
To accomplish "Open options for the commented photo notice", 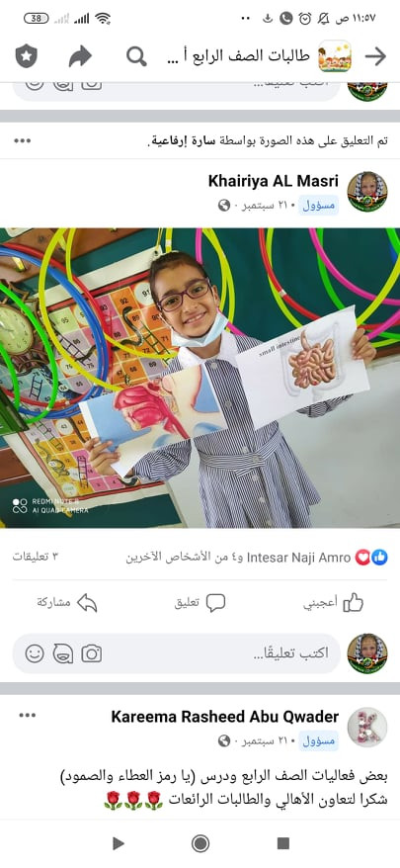I will [x=22, y=140].
